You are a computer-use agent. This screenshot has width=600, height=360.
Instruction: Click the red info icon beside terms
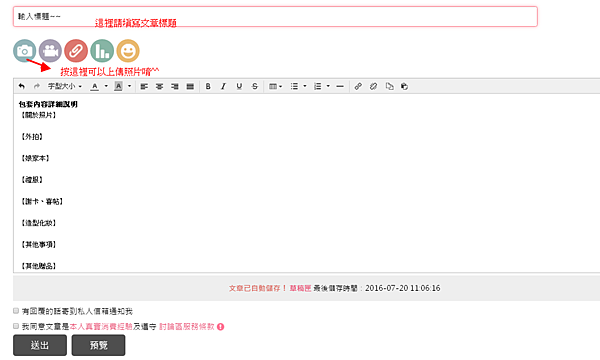[x=220, y=327]
